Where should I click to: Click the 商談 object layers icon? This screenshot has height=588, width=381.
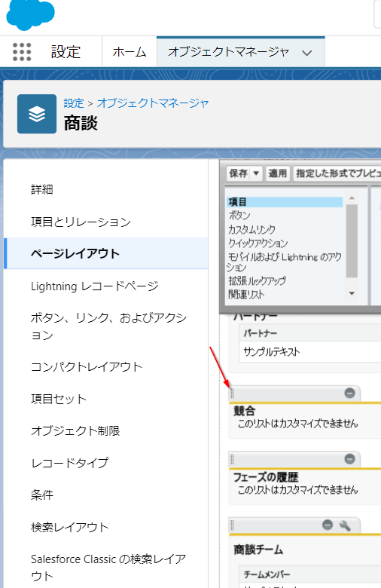pyautogui.click(x=37, y=114)
